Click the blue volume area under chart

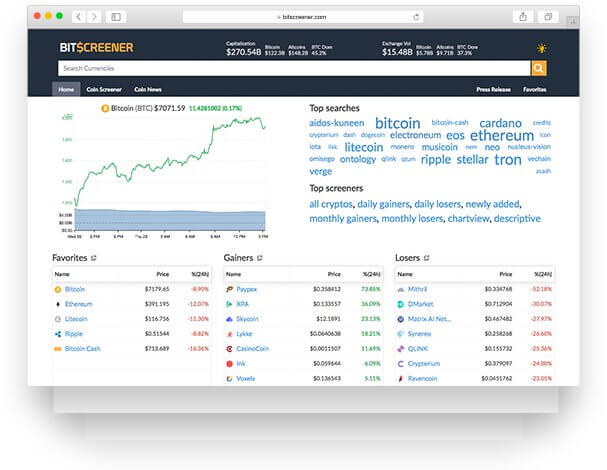click(x=170, y=220)
